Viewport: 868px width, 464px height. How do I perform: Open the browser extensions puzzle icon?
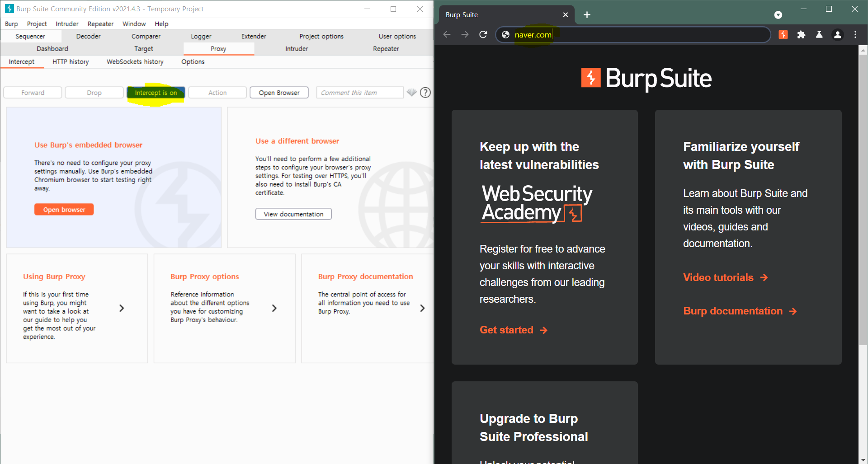point(801,35)
